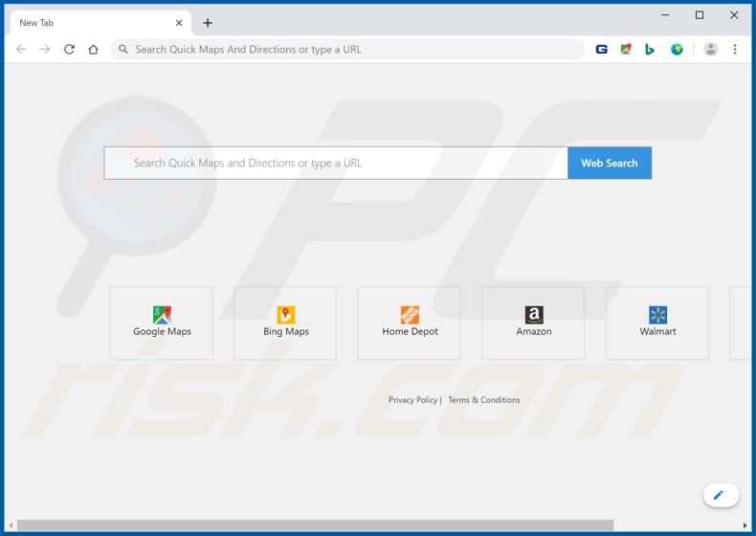Close the New Tab tab
This screenshot has width=756, height=536.
(x=179, y=23)
